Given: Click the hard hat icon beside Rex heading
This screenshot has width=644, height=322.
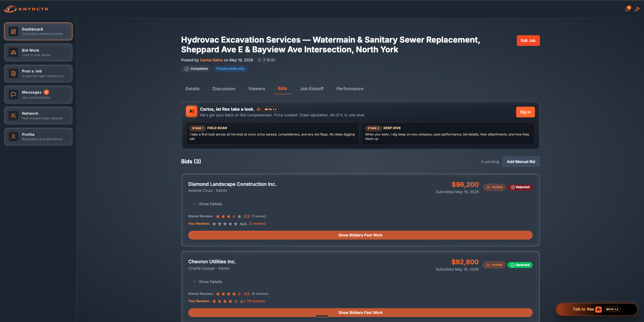Looking at the screenshot, I should pyautogui.click(x=258, y=109).
